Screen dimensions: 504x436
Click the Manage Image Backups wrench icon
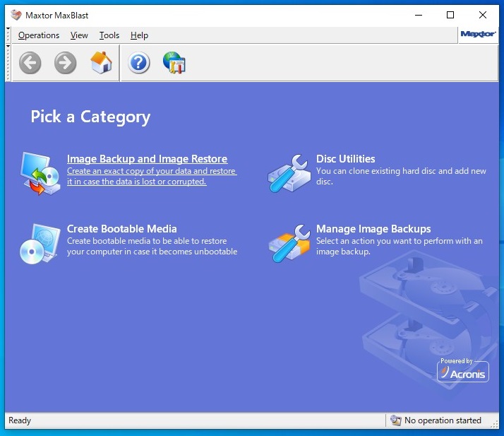[289, 243]
